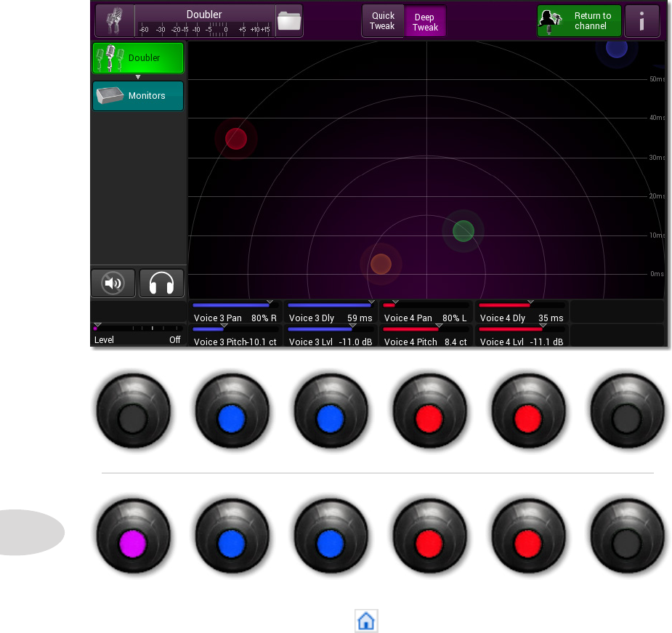The width and height of the screenshot is (672, 633).
Task: Select the Doubler effect block
Action: click(x=138, y=58)
